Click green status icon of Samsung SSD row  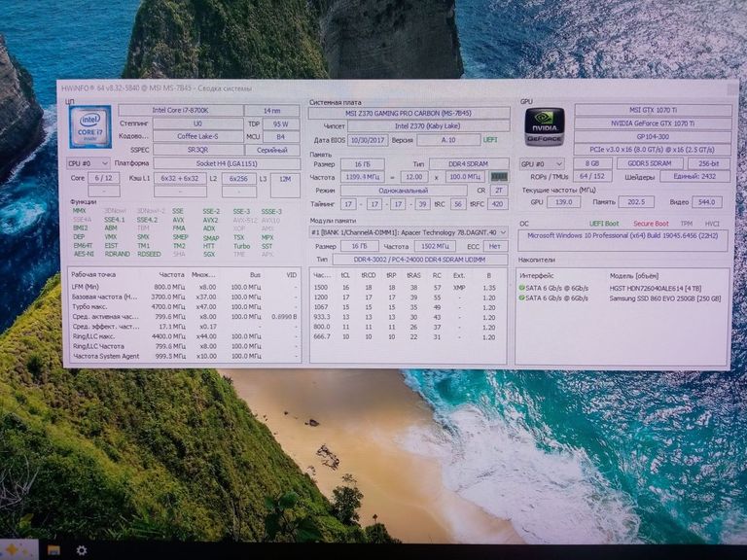[521, 298]
